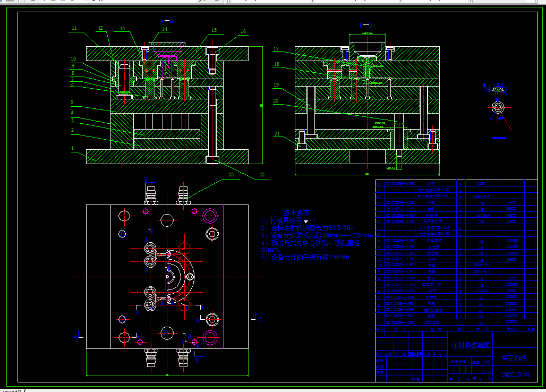Viewport: 546px width, 392px height.
Task: Select the 制图 label in title block
Action: pos(380,367)
